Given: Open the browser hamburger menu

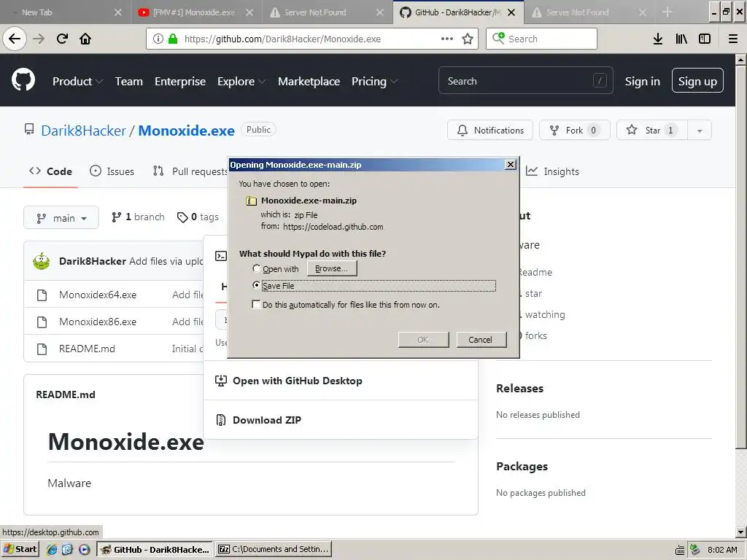Looking at the screenshot, I should click(x=733, y=39).
